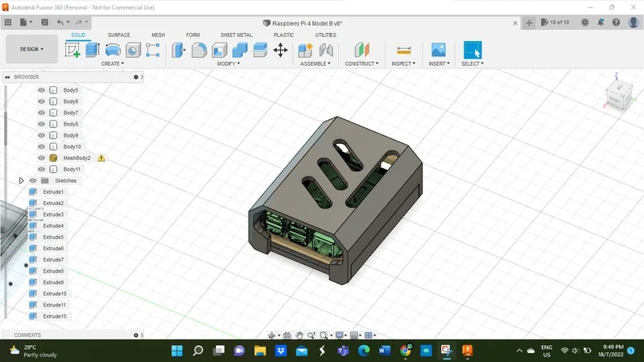The height and width of the screenshot is (362, 644).
Task: Switch to the Plastic tab
Action: [x=283, y=35]
